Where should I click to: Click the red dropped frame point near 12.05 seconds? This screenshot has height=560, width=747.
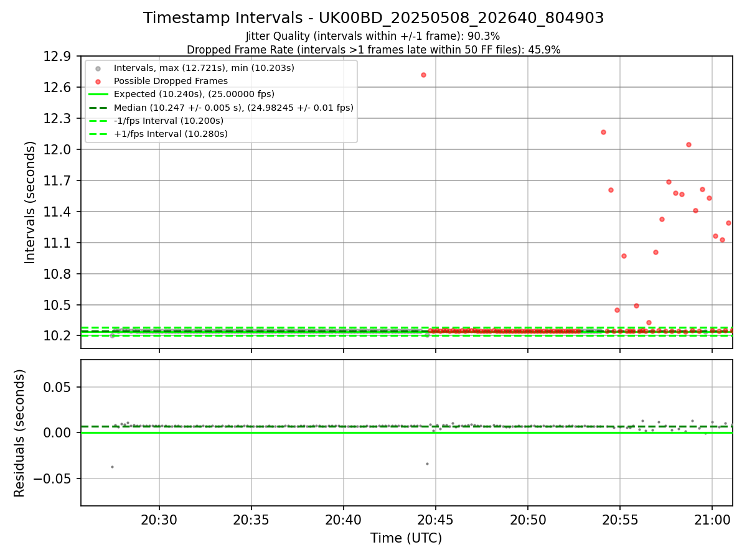[688, 144]
